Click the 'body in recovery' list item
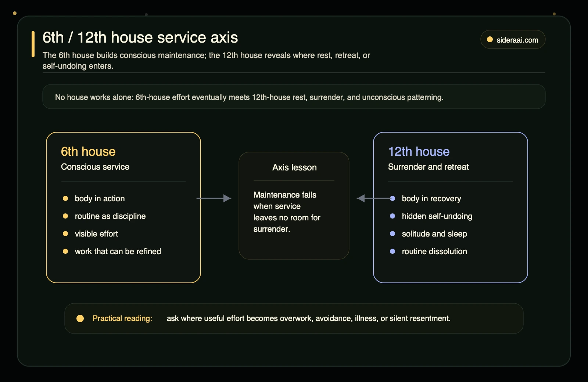588x382 pixels. coord(431,198)
